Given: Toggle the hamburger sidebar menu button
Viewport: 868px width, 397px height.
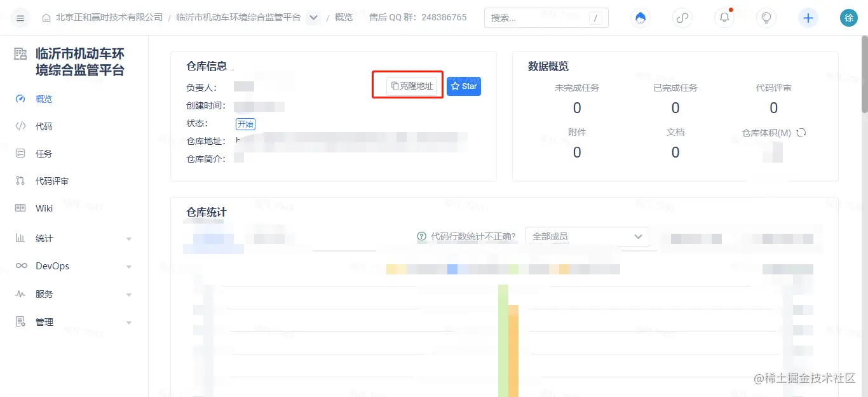Looking at the screenshot, I should pos(20,18).
